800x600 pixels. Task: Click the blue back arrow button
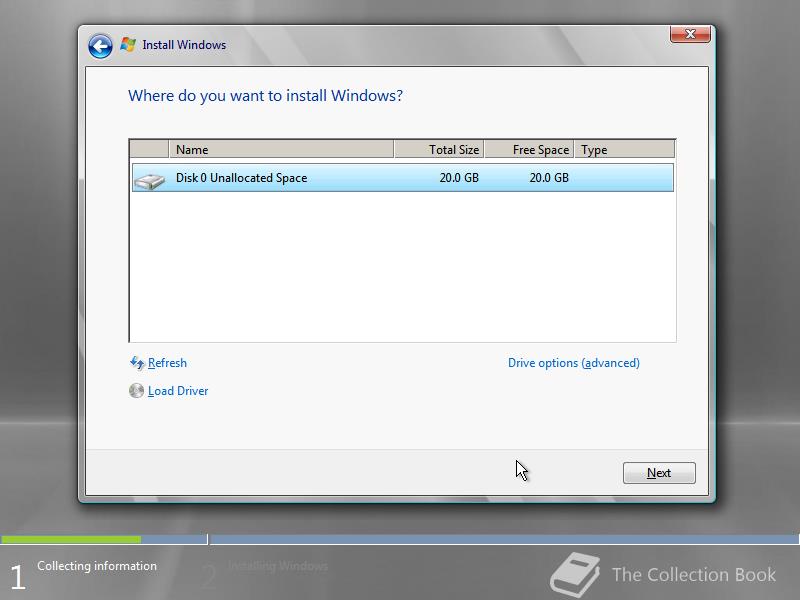click(x=100, y=46)
